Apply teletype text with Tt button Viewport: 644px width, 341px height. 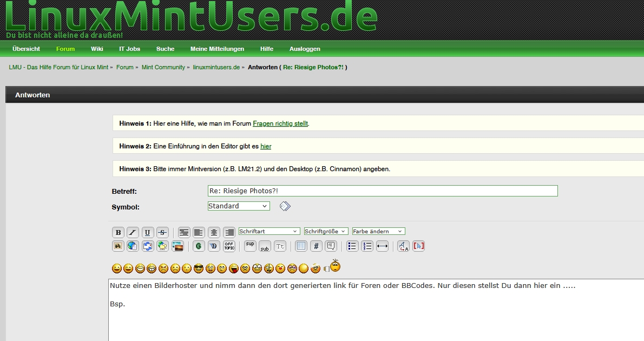click(280, 246)
